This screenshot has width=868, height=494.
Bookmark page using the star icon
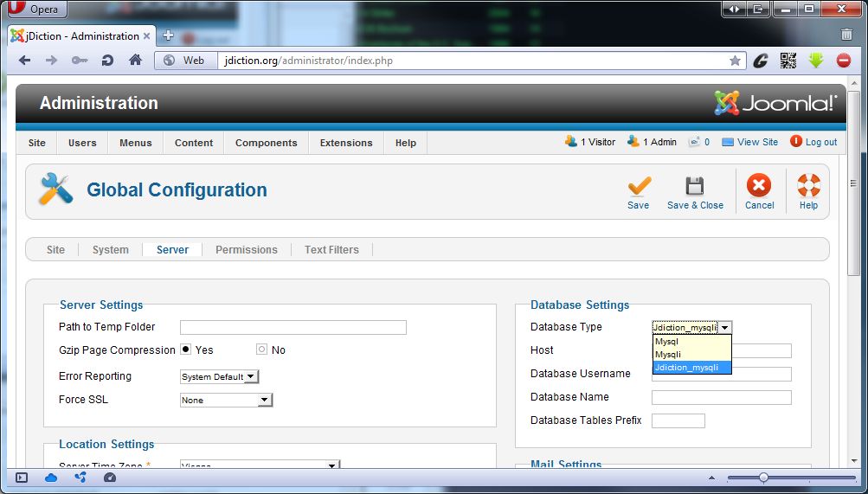tap(735, 61)
